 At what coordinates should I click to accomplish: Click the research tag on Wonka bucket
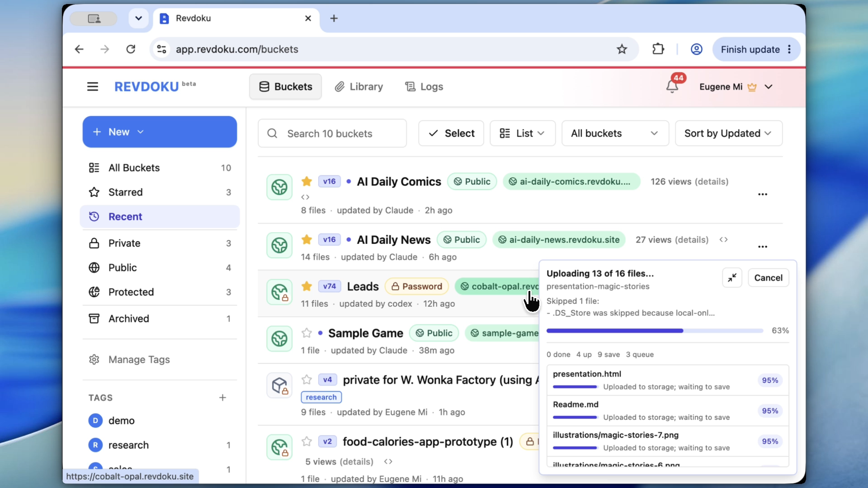click(321, 397)
